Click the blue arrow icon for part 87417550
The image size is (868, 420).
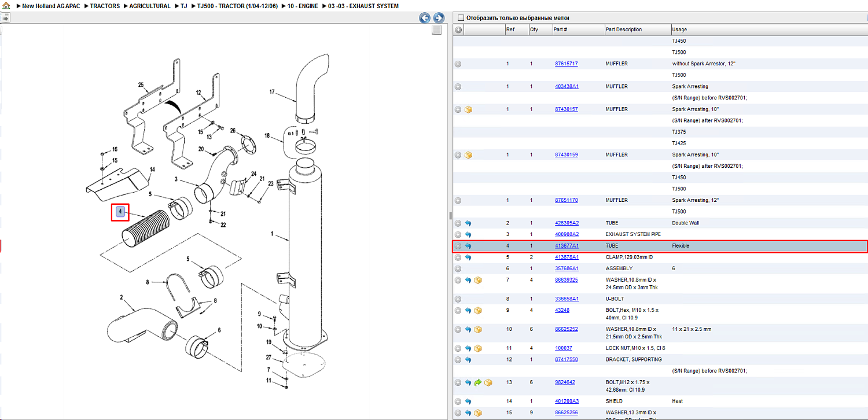[x=468, y=360]
